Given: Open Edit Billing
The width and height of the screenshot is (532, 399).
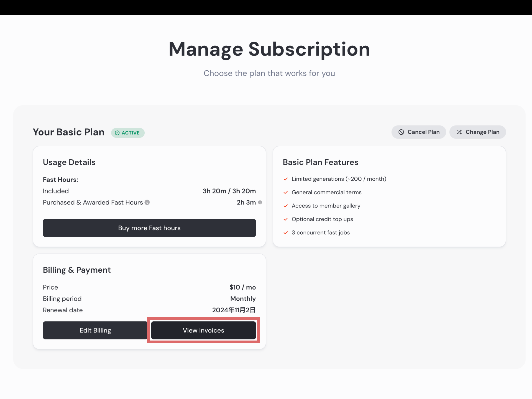Looking at the screenshot, I should coord(95,330).
